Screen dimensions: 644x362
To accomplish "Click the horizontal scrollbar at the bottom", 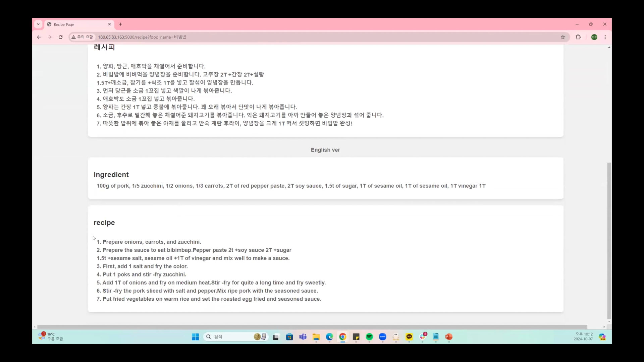I will (x=312, y=327).
